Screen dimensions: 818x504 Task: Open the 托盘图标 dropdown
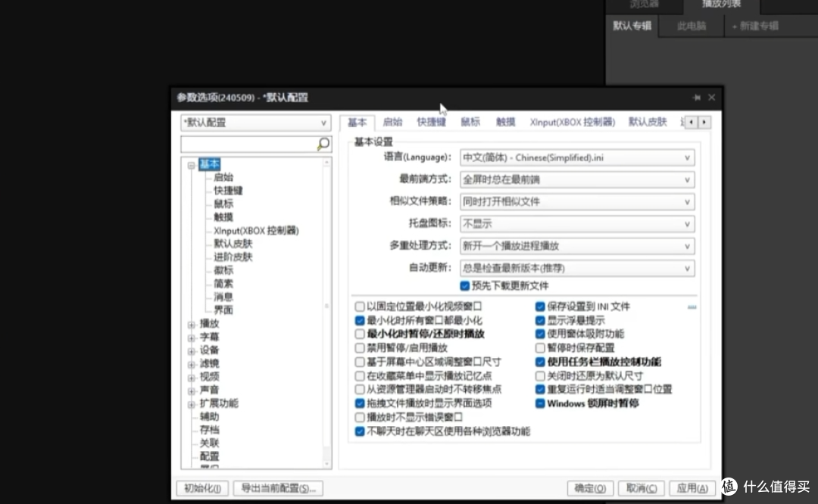577,223
